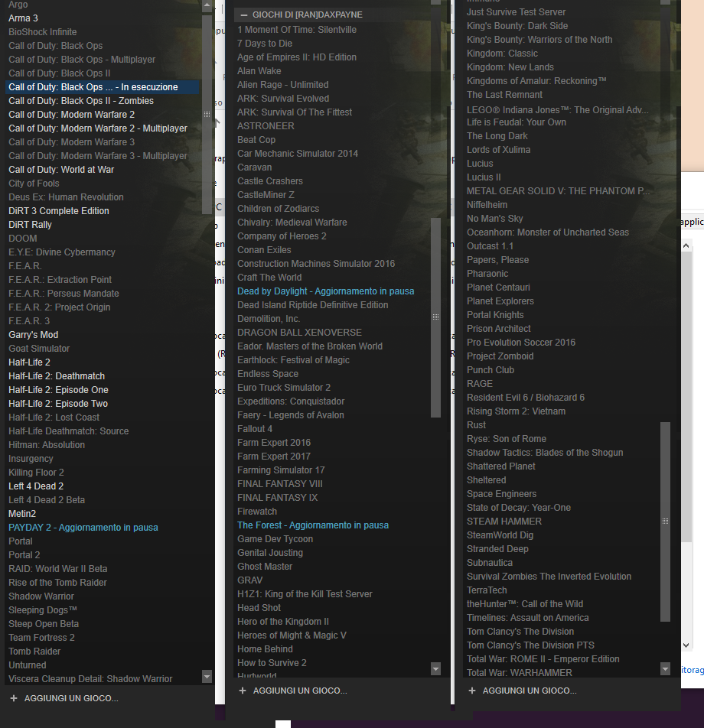Select Conan Exiles
The width and height of the screenshot is (704, 728).
[x=264, y=250]
